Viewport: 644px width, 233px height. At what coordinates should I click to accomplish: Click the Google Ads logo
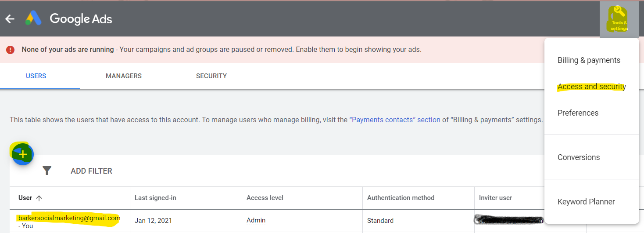pos(33,18)
